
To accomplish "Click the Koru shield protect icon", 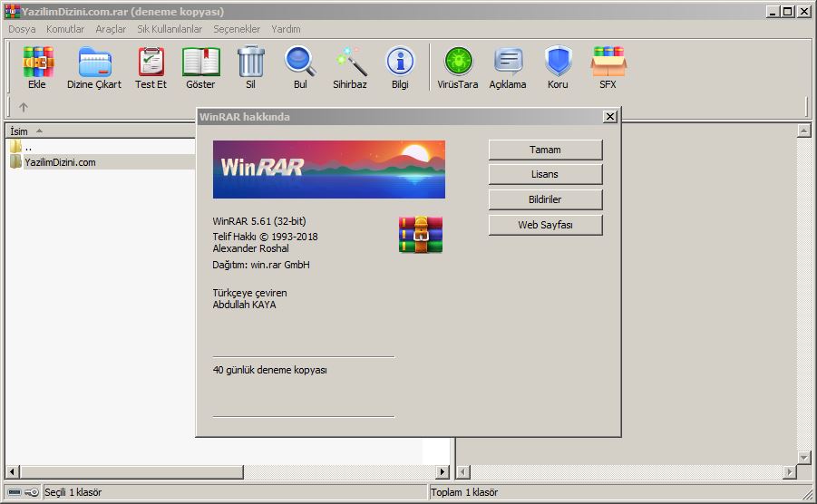I will tap(558, 62).
